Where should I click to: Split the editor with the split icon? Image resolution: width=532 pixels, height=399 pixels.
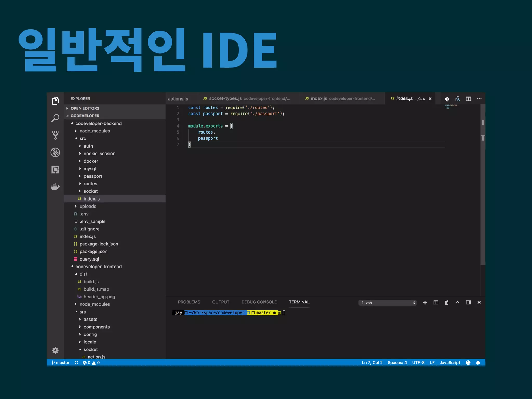pos(468,99)
